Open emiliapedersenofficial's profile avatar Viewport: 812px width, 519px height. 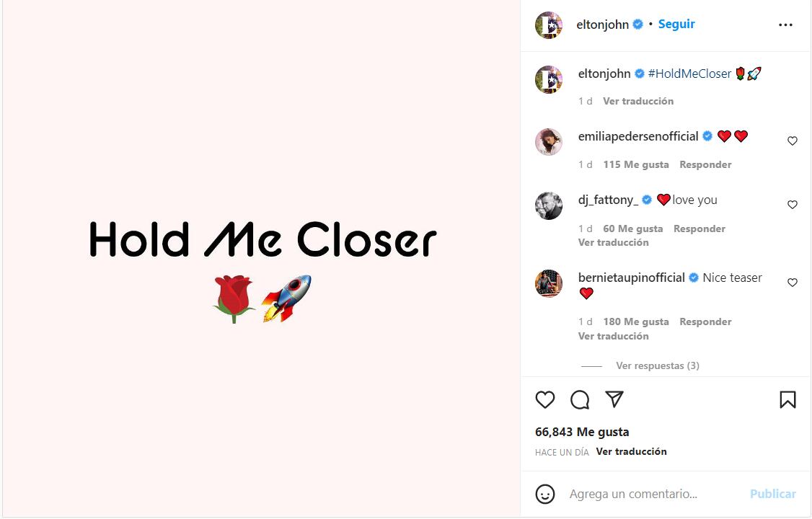pos(549,142)
